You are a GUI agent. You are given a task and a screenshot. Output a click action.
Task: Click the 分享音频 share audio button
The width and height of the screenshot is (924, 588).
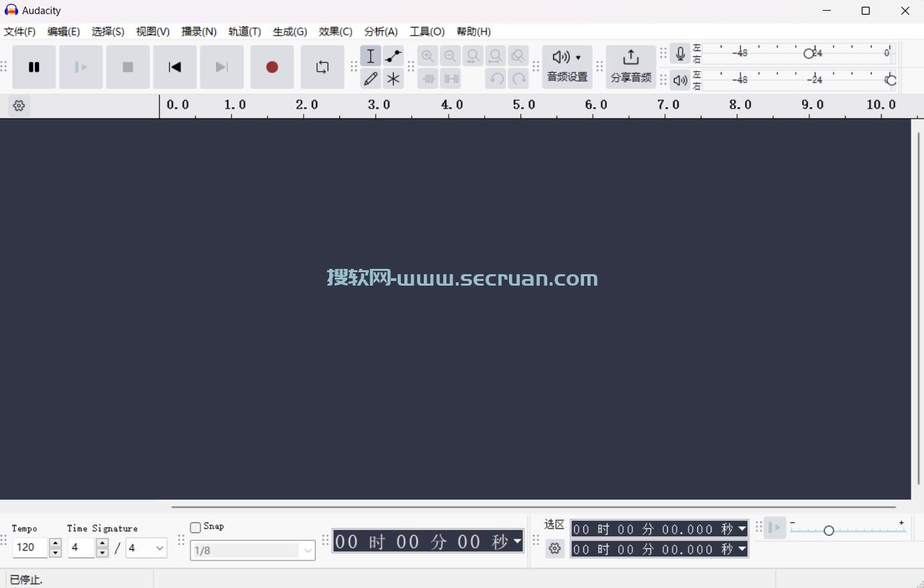pyautogui.click(x=631, y=67)
